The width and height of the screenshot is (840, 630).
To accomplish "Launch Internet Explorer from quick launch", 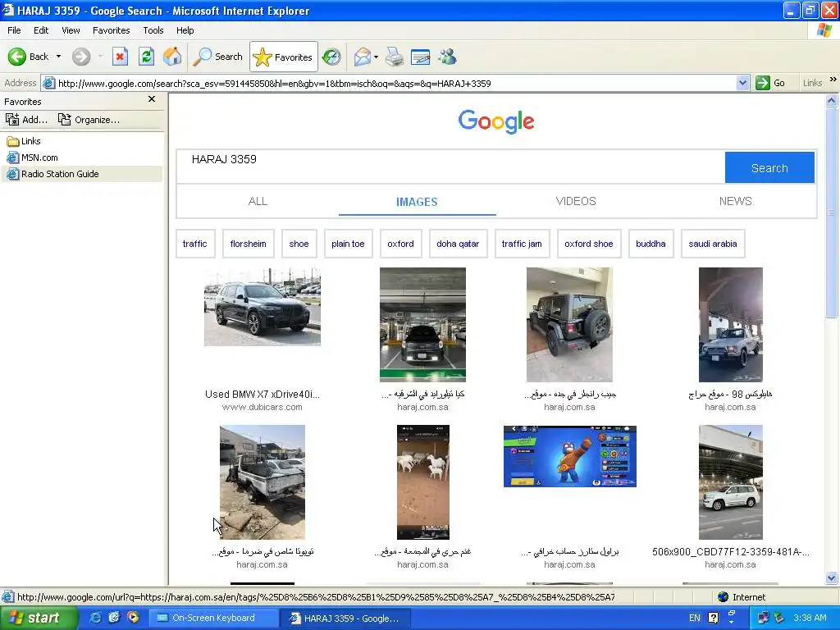I will 96,618.
